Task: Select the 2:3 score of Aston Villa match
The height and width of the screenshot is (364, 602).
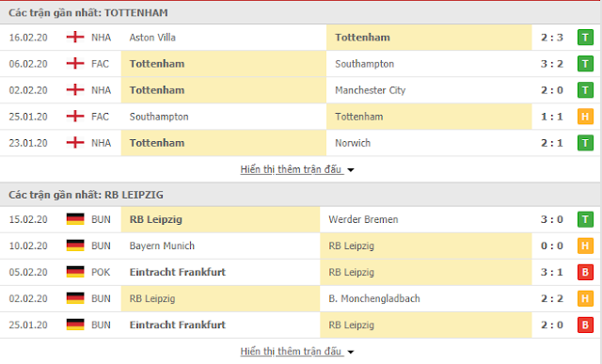Action: [552, 38]
